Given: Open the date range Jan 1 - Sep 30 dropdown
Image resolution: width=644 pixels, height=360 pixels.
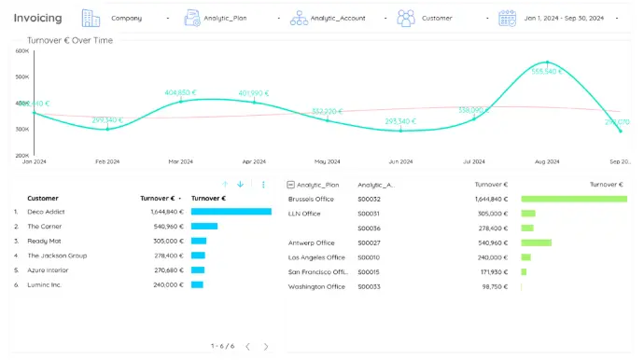Looking at the screenshot, I should click(x=571, y=18).
